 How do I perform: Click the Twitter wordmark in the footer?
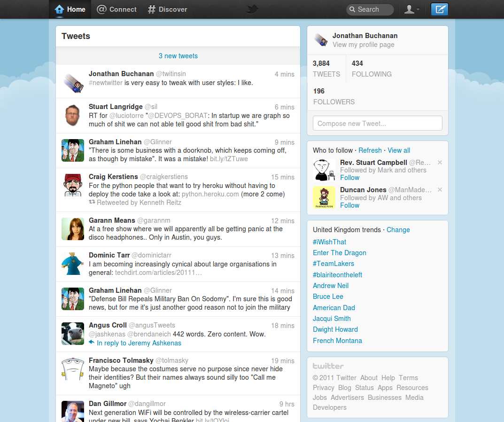(x=328, y=366)
